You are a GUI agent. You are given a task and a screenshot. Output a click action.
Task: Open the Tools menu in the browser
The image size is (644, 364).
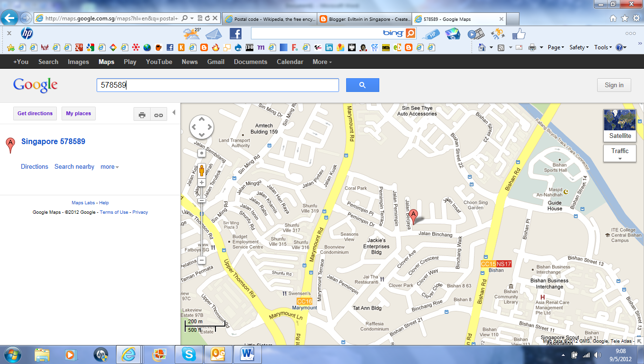(602, 47)
